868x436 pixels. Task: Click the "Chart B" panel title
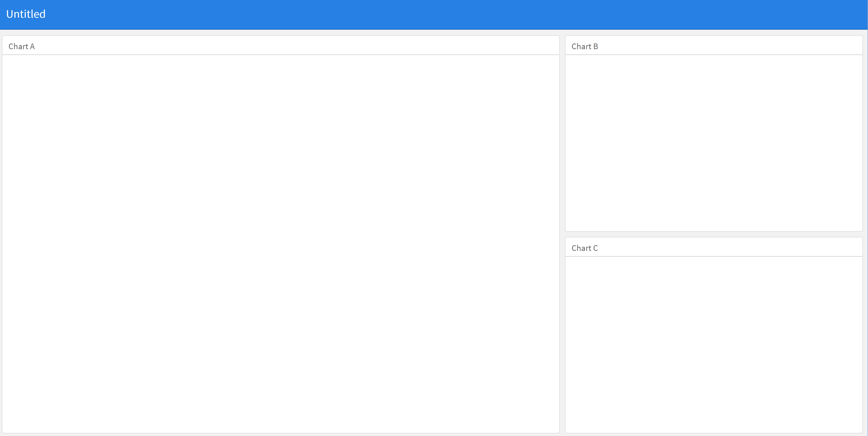point(585,46)
